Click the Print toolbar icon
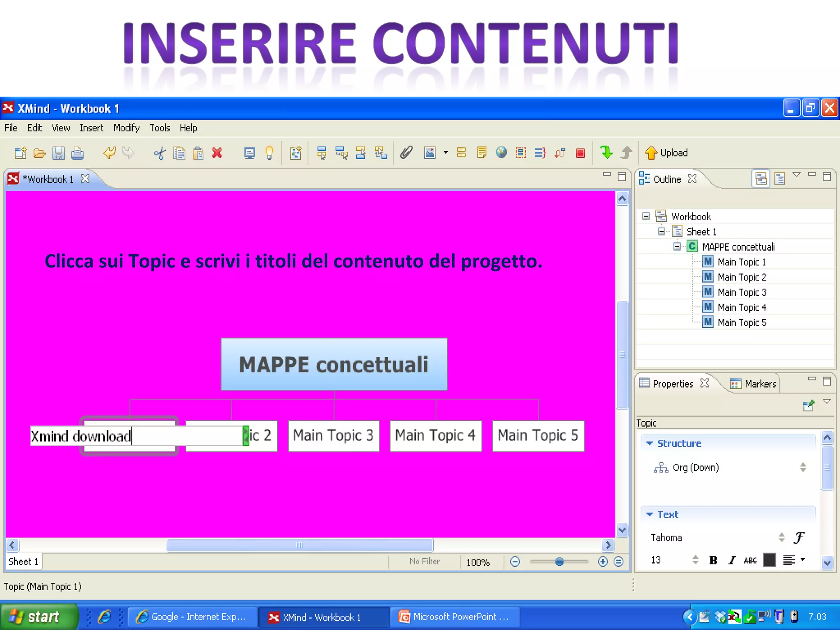The width and height of the screenshot is (840, 630). [78, 153]
